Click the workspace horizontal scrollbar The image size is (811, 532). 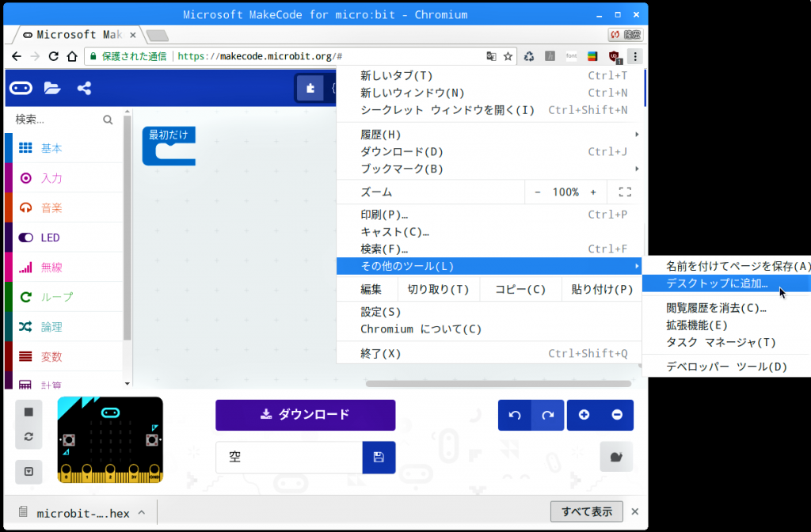[498, 384]
